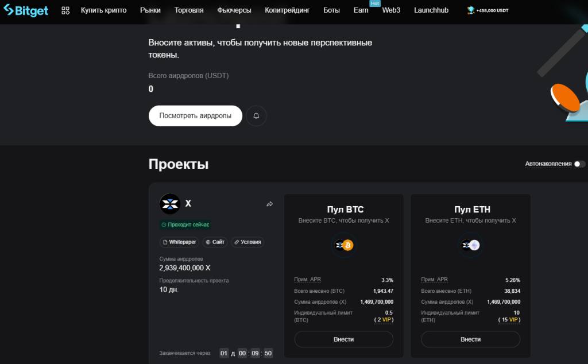Open the Купить крипто menu

pos(103,10)
